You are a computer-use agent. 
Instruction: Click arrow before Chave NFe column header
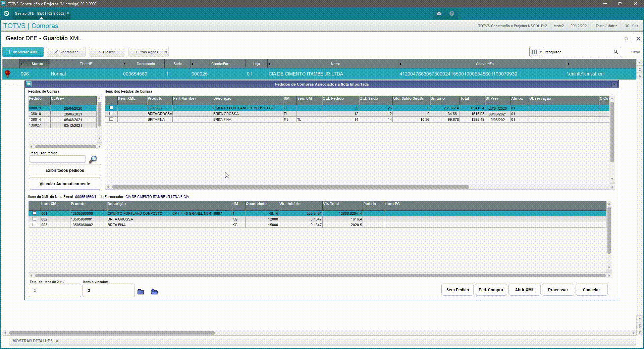point(400,64)
